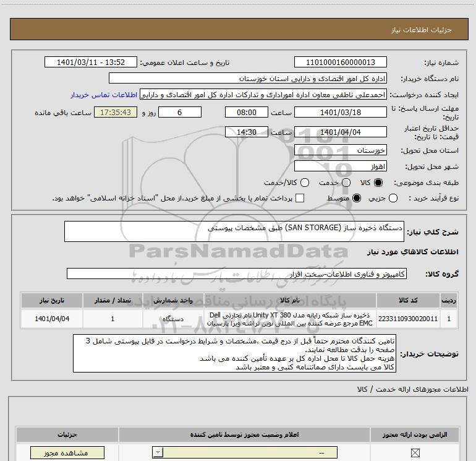476x461 pixels.
Task: Toggle the اسناد خزانه اسلامی payment checkbox
Action: pyautogui.click(x=300, y=198)
